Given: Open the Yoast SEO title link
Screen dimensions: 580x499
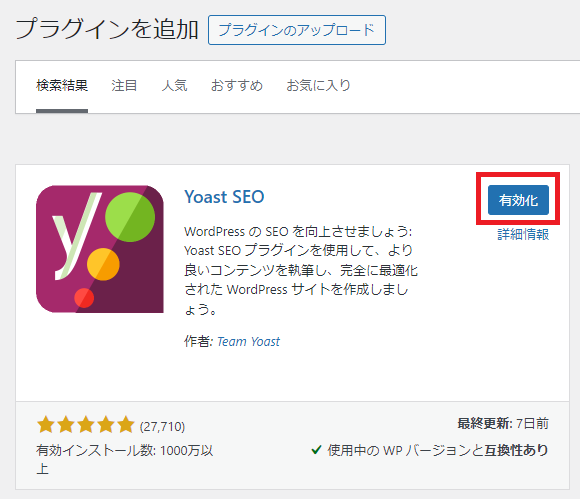Looking at the screenshot, I should point(224,197).
